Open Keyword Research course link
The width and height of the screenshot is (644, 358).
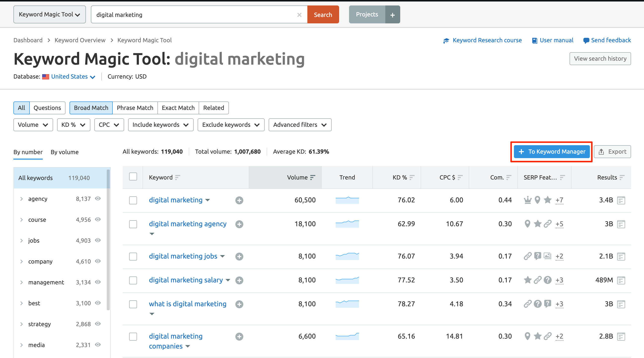[487, 40]
